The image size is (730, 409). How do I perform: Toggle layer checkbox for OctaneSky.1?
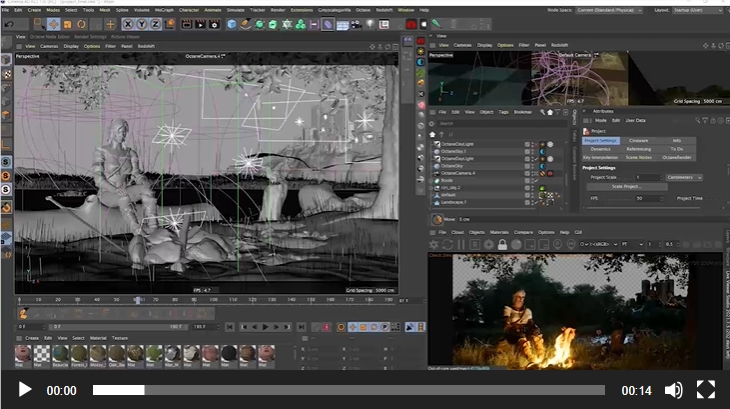coord(527,151)
